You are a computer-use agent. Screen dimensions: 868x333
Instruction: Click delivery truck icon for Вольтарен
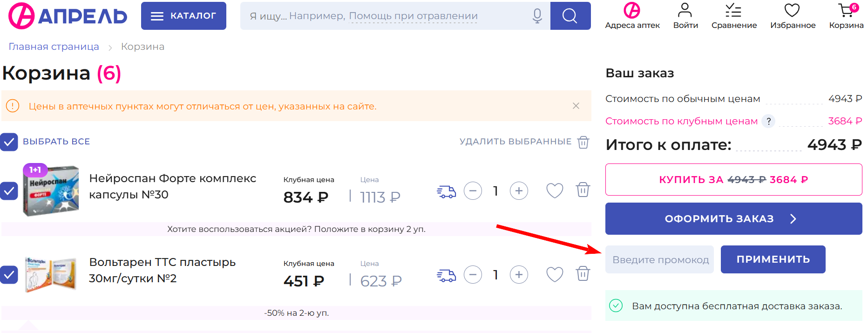click(x=446, y=275)
